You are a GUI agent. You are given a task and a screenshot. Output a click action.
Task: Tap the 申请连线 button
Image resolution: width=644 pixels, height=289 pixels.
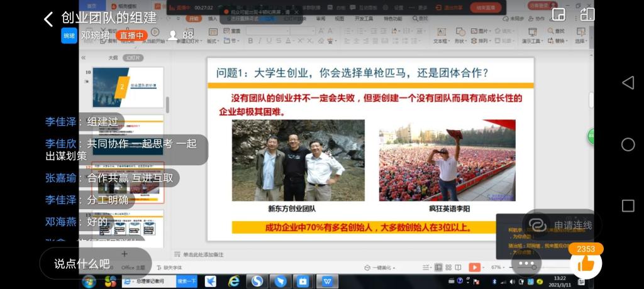pos(561,225)
